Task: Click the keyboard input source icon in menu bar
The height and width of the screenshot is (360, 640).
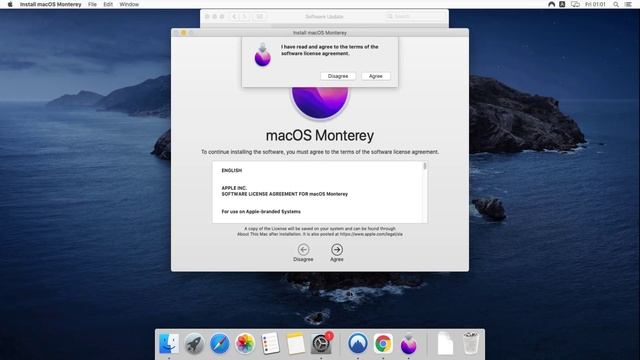Action: pos(562,4)
